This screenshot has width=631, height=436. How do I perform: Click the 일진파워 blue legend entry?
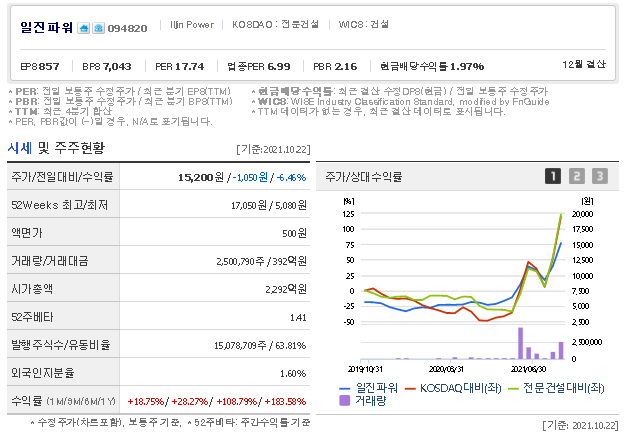[368, 388]
